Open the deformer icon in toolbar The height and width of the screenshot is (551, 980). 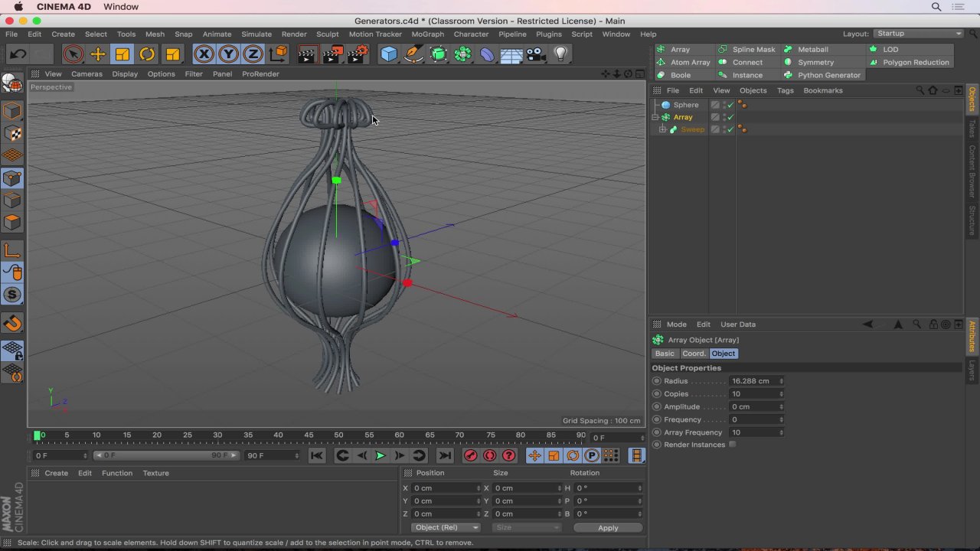pyautogui.click(x=487, y=54)
